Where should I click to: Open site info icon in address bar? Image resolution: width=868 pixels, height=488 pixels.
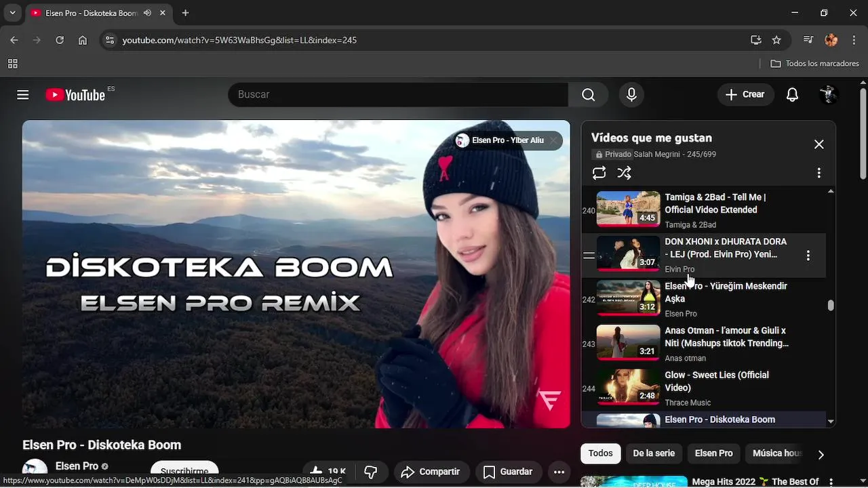tap(110, 40)
